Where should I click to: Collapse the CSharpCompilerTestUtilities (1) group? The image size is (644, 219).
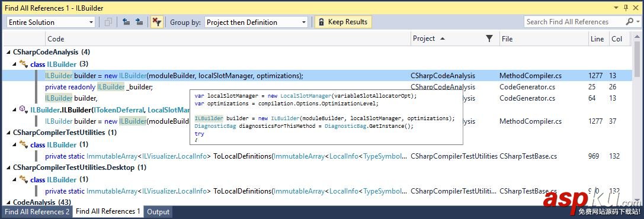(8, 133)
